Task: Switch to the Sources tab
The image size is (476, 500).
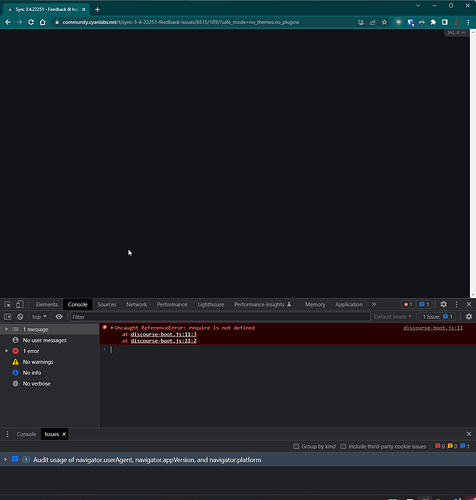Action: click(x=107, y=304)
